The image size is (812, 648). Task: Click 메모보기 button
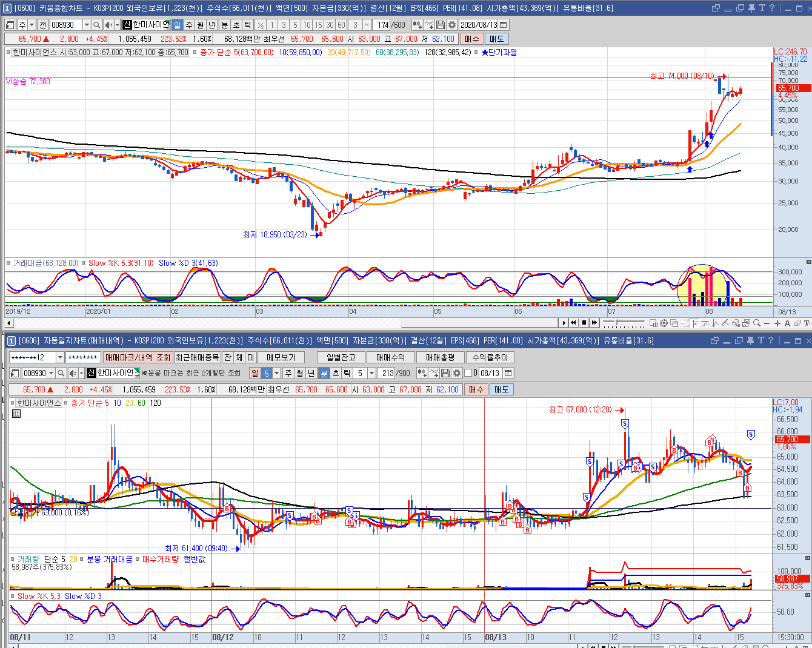click(281, 357)
